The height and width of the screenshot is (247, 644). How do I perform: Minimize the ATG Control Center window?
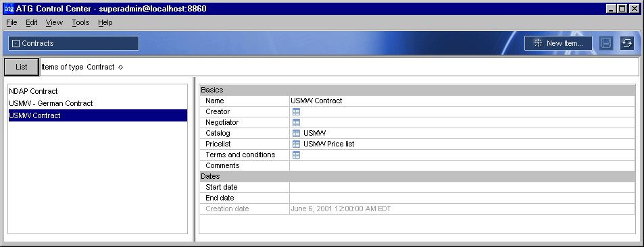click(611, 8)
